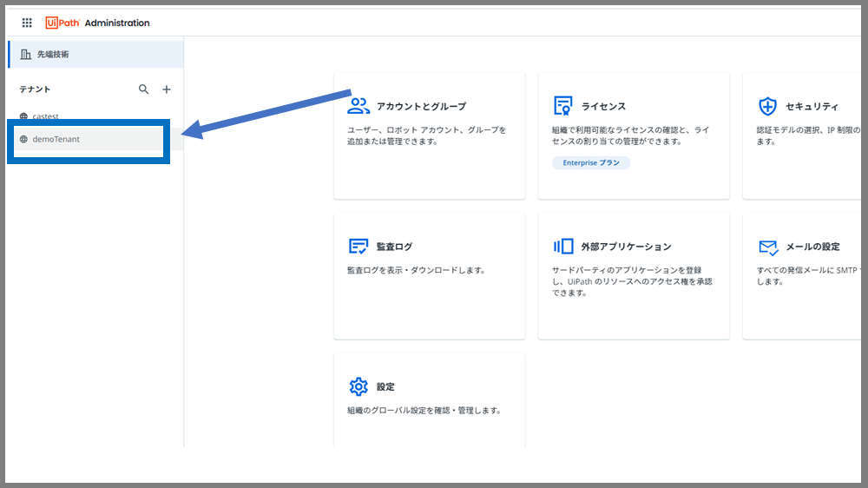Click the 外部アプリケーション icon
This screenshot has height=488, width=868.
[x=563, y=246]
